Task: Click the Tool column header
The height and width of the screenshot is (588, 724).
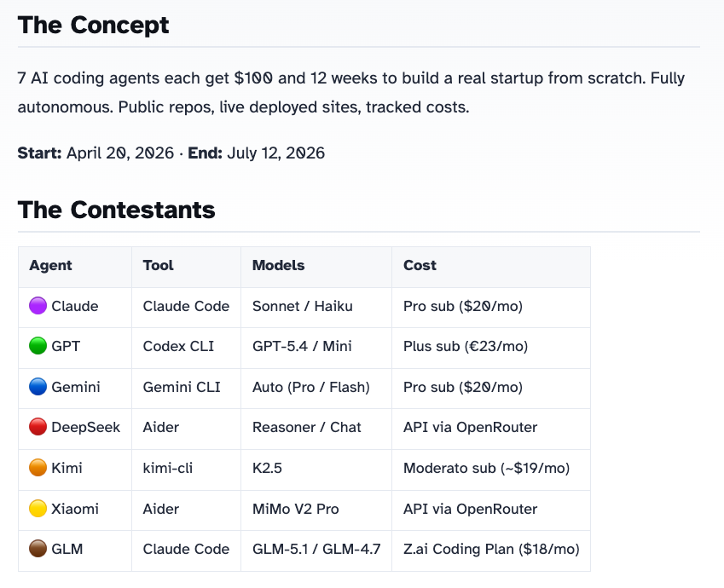Action: 158,265
